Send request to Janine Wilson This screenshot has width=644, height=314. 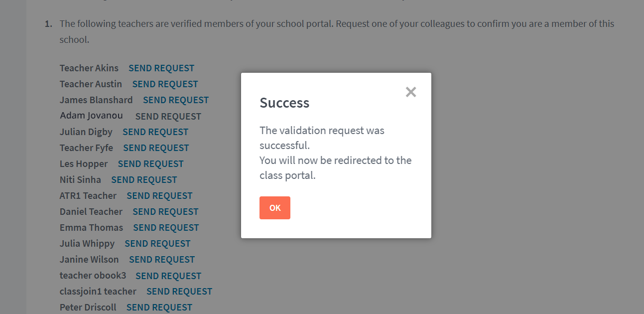[x=162, y=260]
